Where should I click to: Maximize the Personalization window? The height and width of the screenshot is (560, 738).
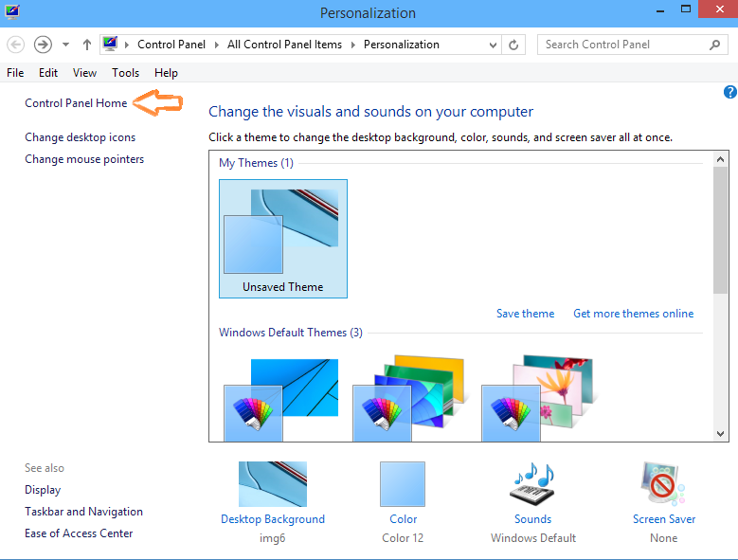[x=686, y=9]
